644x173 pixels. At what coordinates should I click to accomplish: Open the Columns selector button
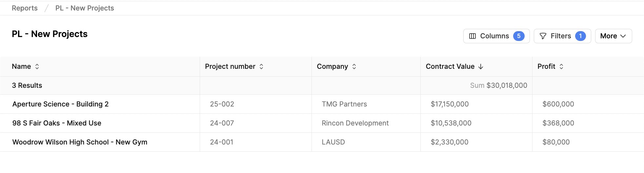496,36
